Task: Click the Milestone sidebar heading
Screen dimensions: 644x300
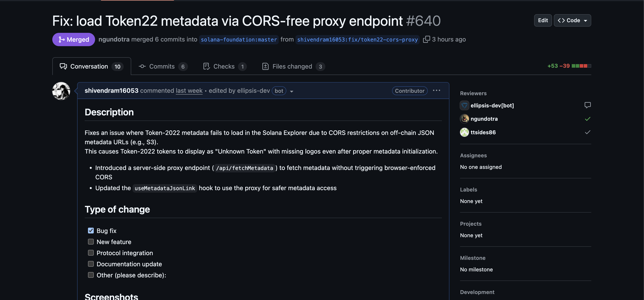Action: point(473,258)
